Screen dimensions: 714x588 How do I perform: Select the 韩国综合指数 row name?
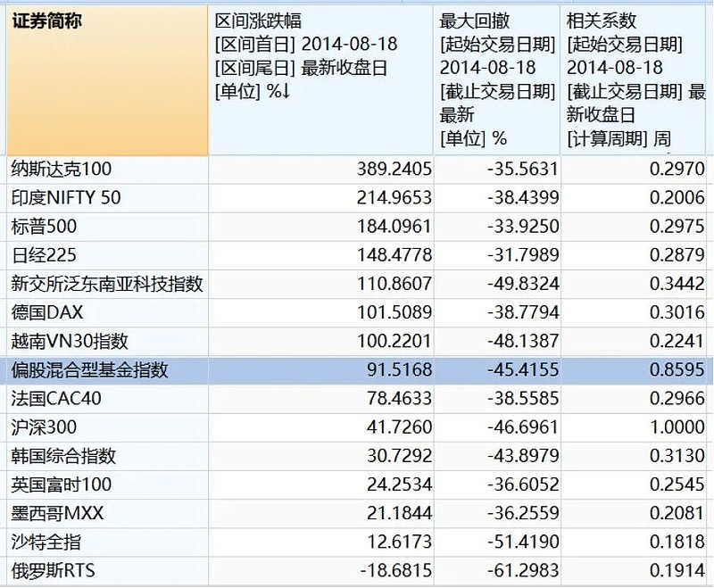(63, 456)
